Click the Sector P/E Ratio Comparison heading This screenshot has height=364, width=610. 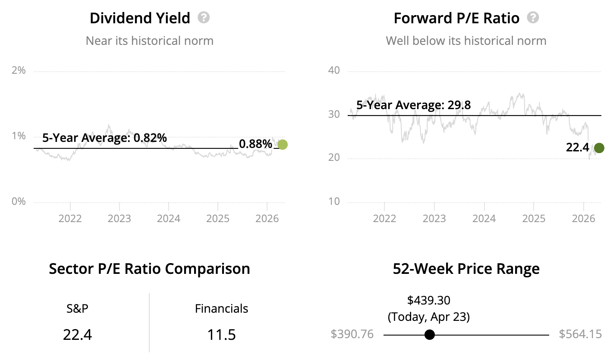pos(149,269)
